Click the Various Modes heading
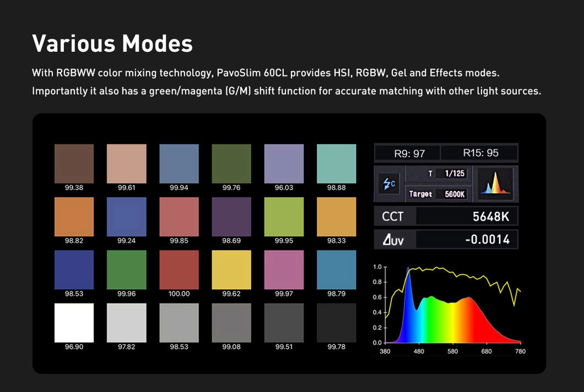Viewport: 584px width, 392px height. pyautogui.click(x=112, y=43)
